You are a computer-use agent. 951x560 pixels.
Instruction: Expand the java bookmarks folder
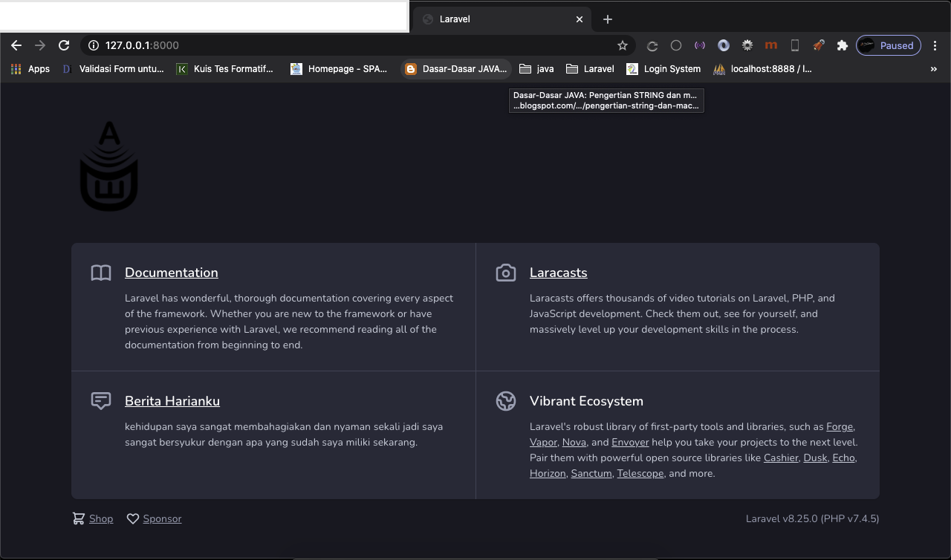click(536, 69)
